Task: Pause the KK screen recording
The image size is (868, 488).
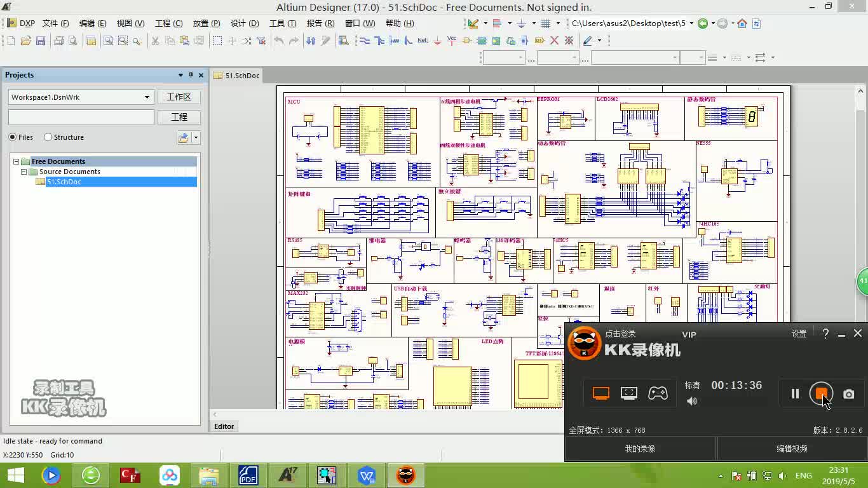Action: pos(795,394)
